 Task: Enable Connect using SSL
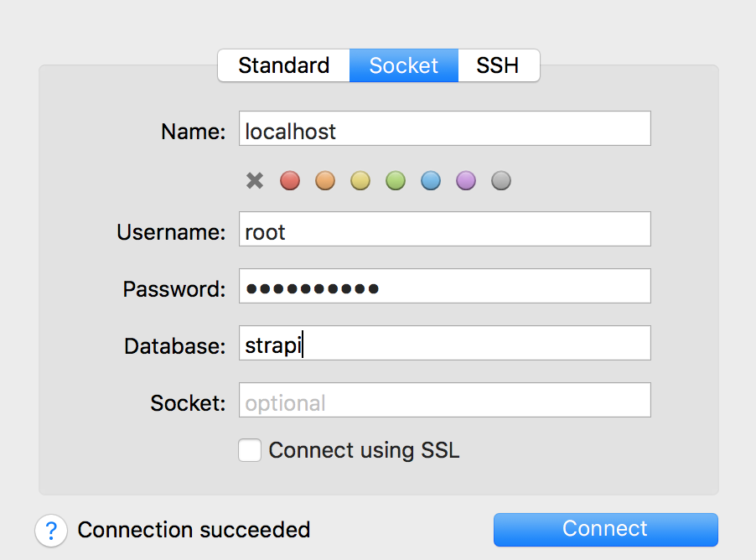(249, 450)
